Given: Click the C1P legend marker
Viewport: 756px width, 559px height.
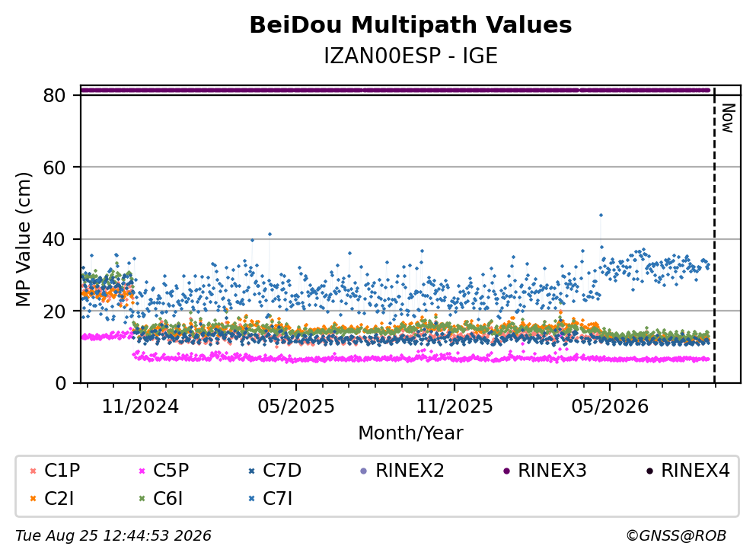Looking at the screenshot, I should click(33, 471).
